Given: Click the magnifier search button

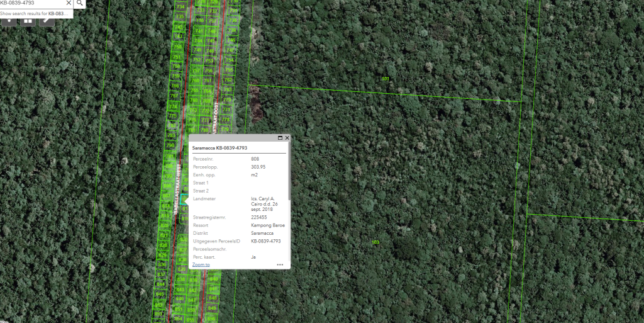Looking at the screenshot, I should [x=80, y=3].
